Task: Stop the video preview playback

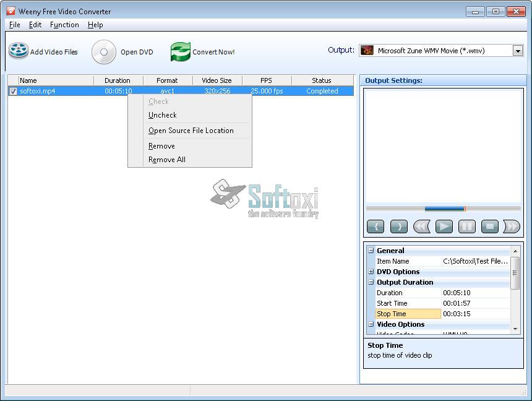Action: point(490,226)
